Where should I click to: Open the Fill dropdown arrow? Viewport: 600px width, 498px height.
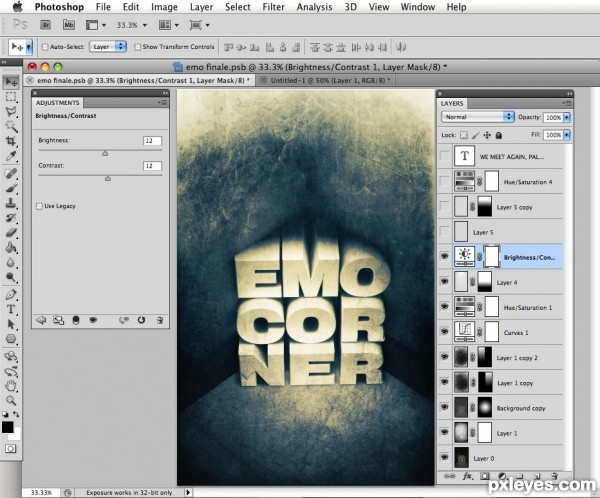coord(567,135)
